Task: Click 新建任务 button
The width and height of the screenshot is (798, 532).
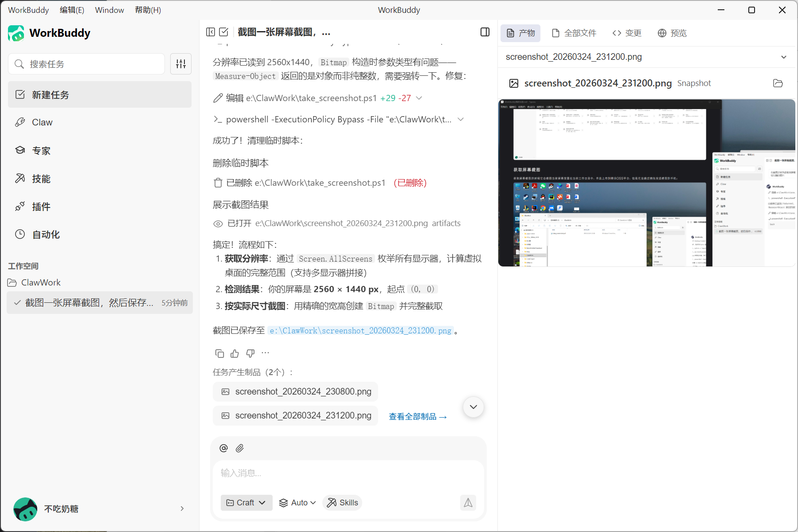Action: coord(100,94)
